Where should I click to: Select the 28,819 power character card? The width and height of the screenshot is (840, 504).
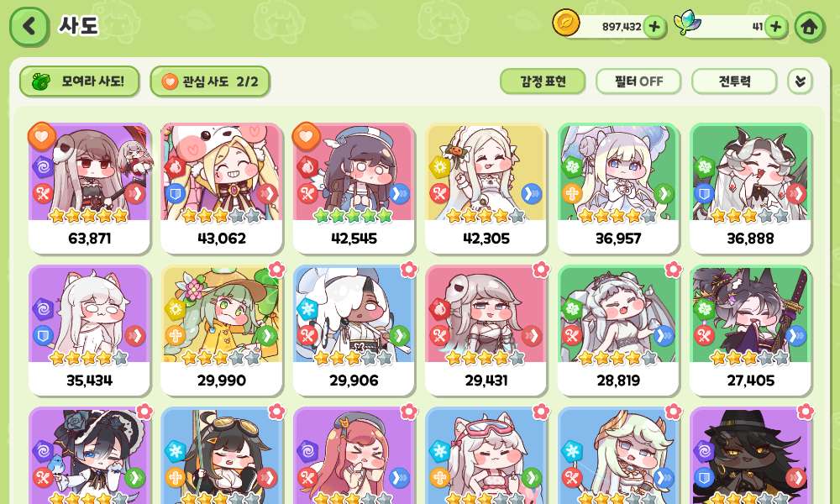[x=618, y=330]
